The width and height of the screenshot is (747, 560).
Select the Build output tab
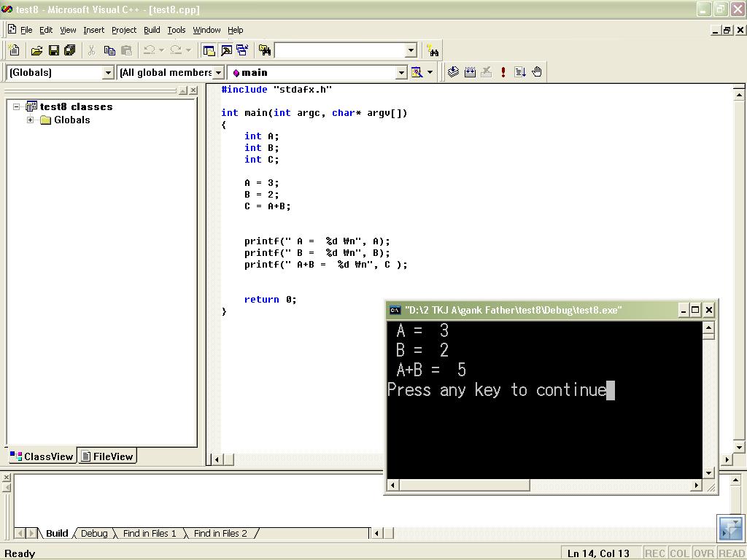click(x=57, y=533)
